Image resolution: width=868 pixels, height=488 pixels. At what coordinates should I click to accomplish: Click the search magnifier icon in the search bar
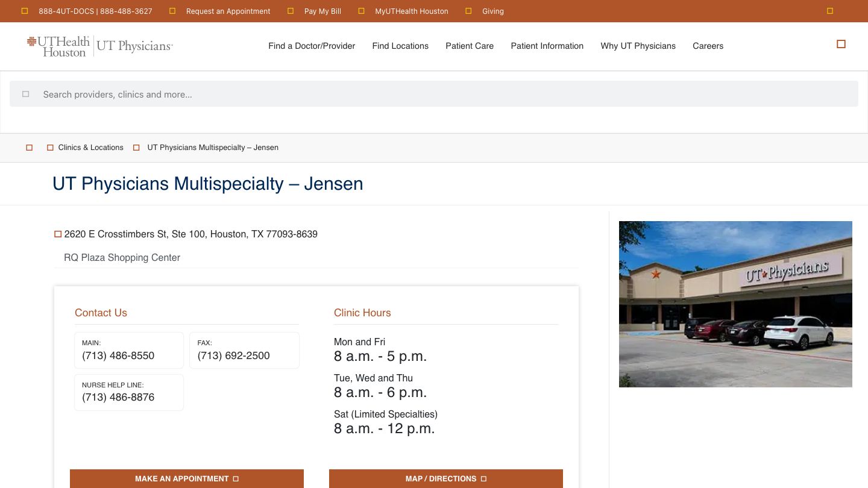click(25, 94)
